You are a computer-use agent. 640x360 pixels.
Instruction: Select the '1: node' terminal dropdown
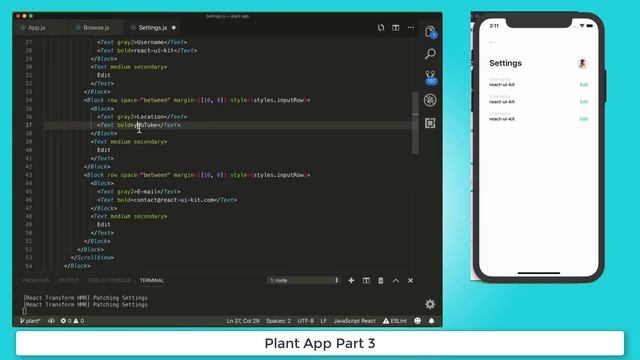tap(304, 280)
